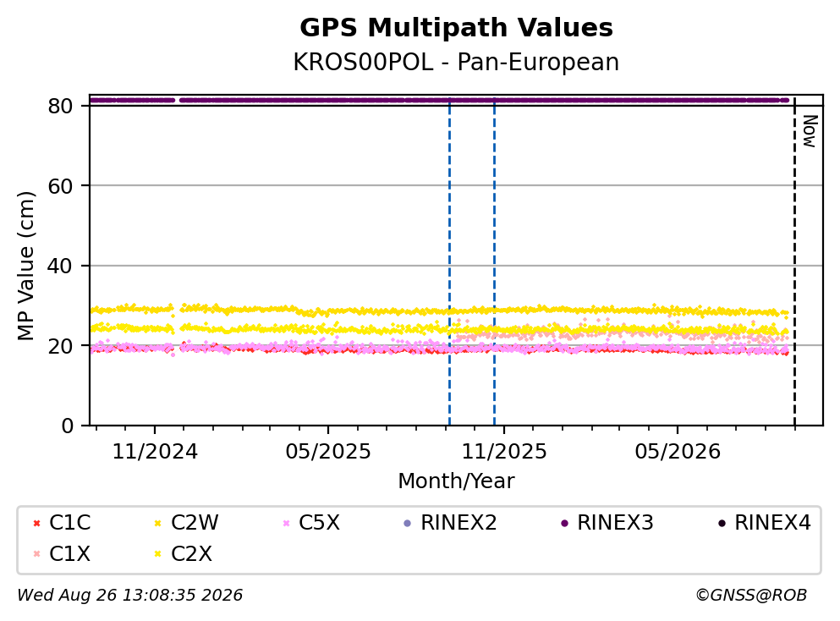This screenshot has width=840, height=621.
Task: Click the RINEX4 black legend dot
Action: (x=722, y=523)
